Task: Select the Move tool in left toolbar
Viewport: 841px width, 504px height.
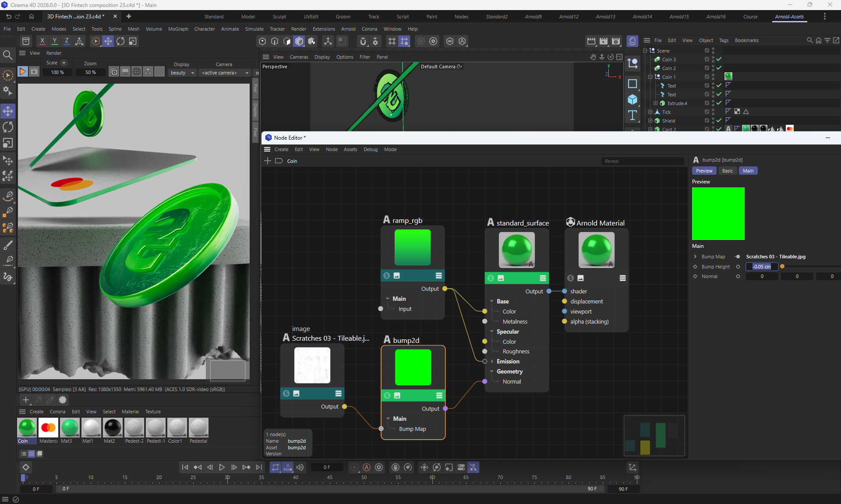Action: click(x=8, y=111)
